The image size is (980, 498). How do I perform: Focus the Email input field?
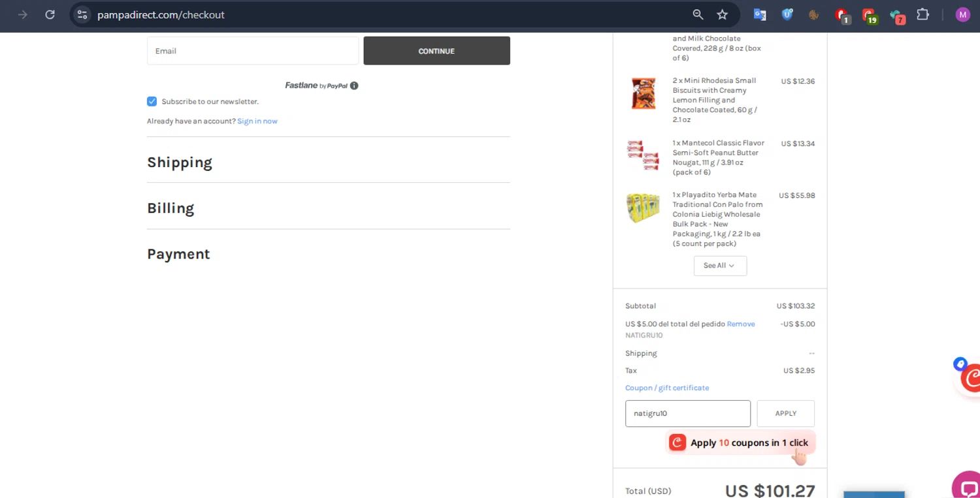coord(253,51)
